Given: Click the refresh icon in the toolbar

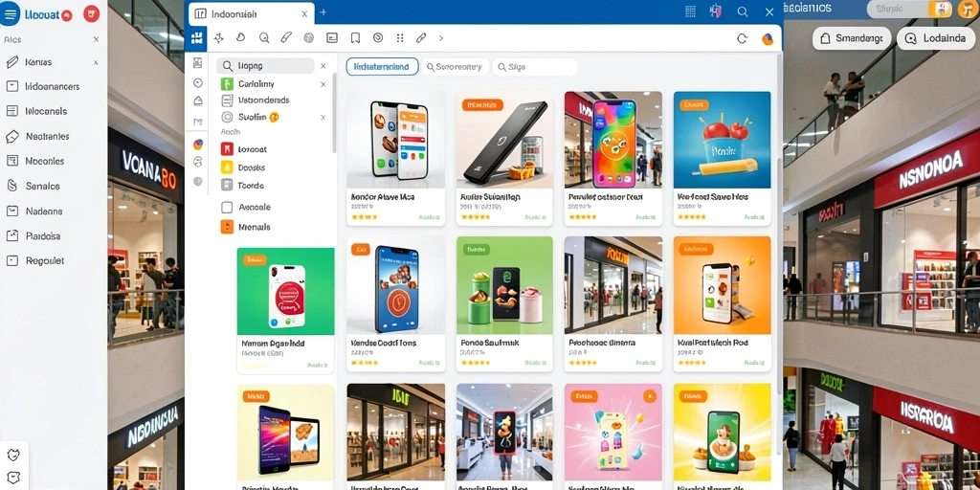Looking at the screenshot, I should pos(742,38).
